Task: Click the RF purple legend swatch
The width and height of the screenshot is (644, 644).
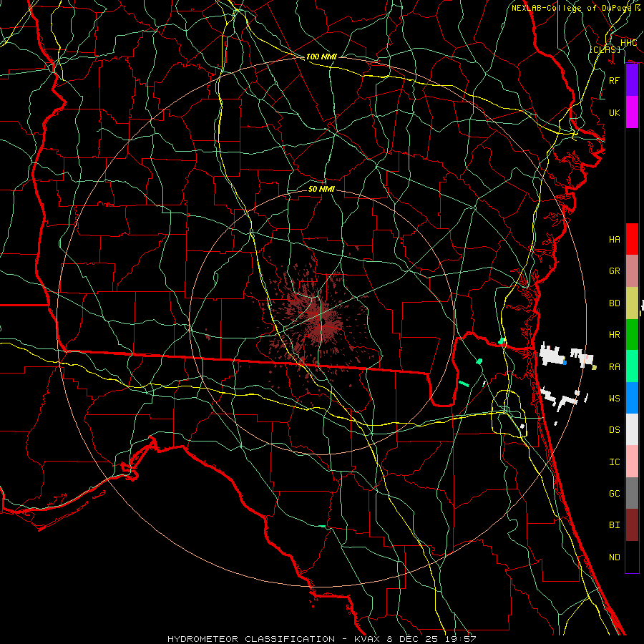Action: tap(632, 80)
